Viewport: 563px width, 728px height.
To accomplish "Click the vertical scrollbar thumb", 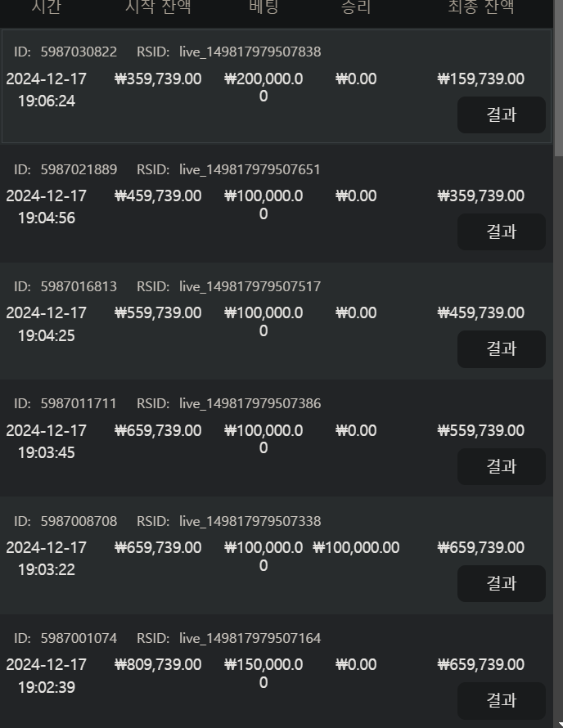I will (558, 78).
